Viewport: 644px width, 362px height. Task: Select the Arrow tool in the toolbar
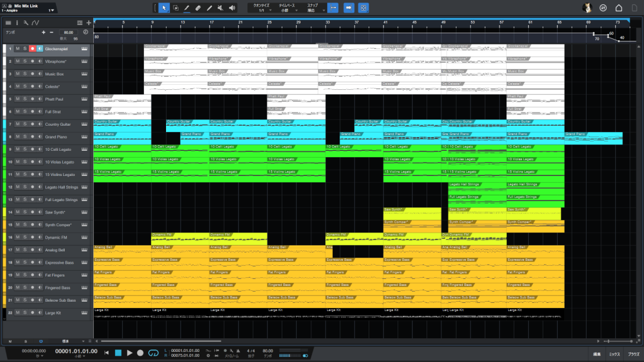coord(163,8)
